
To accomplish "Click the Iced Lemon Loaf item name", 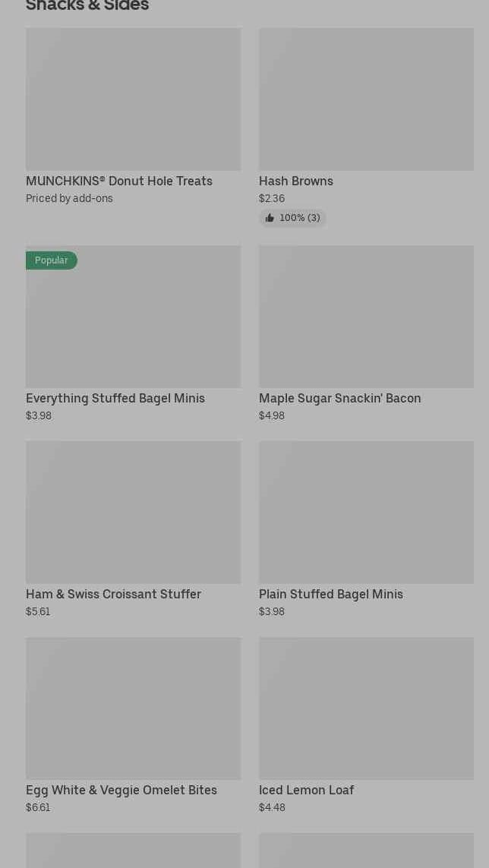I will pyautogui.click(x=307, y=790).
